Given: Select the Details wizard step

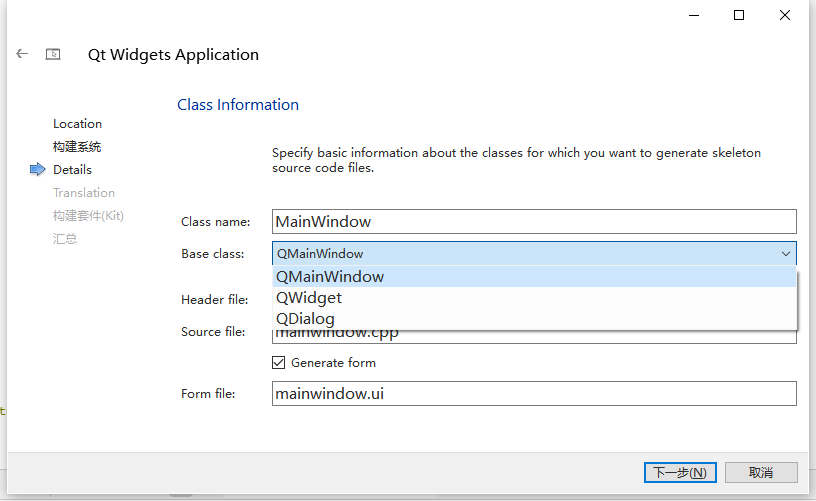Looking at the screenshot, I should [x=72, y=170].
